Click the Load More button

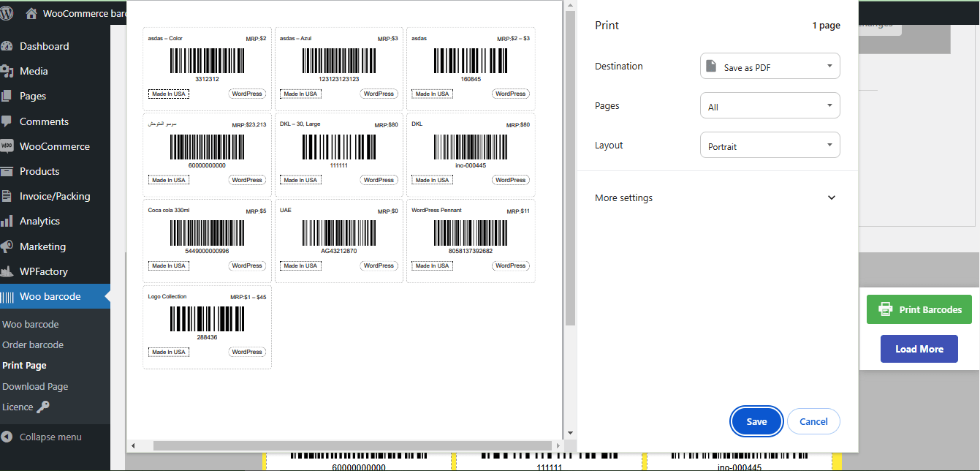919,349
